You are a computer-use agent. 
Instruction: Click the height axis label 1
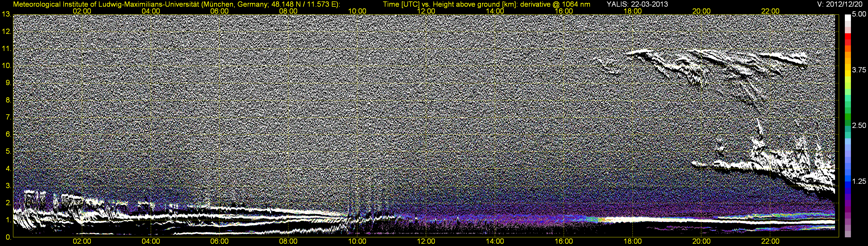click(x=8, y=221)
